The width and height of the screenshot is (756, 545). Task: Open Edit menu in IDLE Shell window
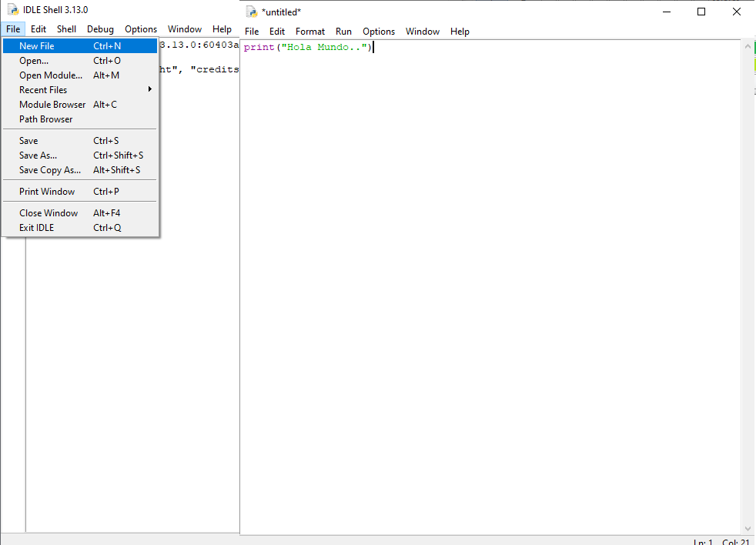38,29
